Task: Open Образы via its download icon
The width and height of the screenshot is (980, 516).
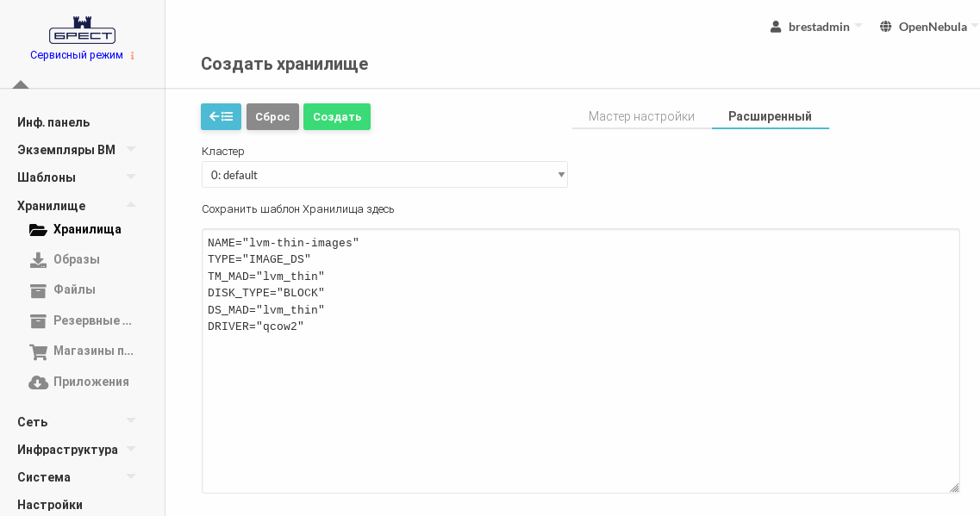Action: point(38,260)
